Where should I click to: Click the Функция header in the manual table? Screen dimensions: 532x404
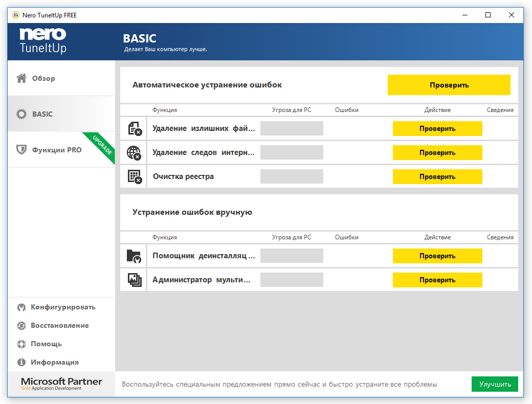pyautogui.click(x=165, y=237)
